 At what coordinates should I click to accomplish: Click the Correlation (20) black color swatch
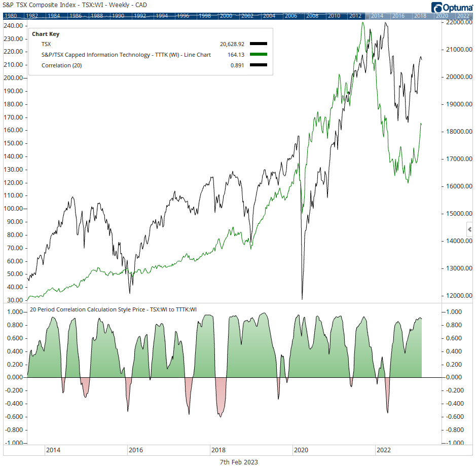pos(258,65)
